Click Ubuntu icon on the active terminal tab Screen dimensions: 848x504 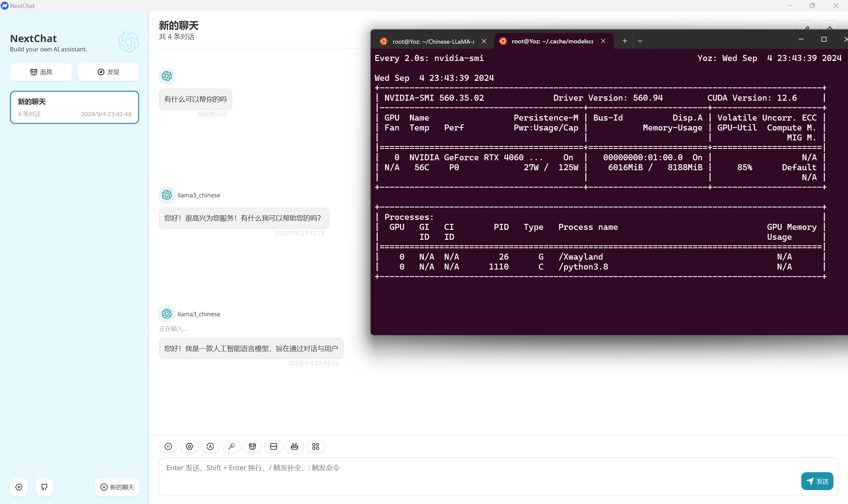click(503, 41)
